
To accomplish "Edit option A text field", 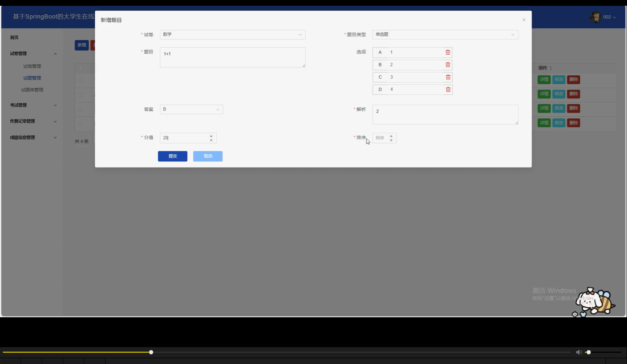I will (415, 53).
